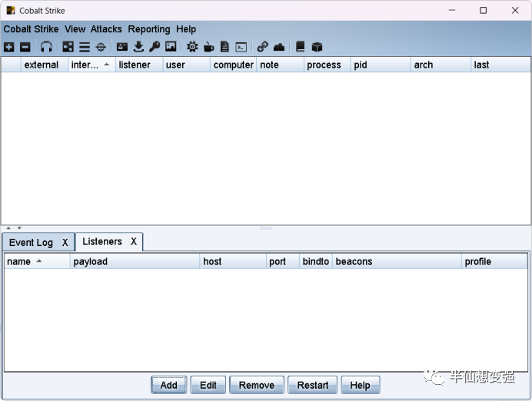
Task: Minimize the Cobalt Strike window
Action: [x=451, y=11]
